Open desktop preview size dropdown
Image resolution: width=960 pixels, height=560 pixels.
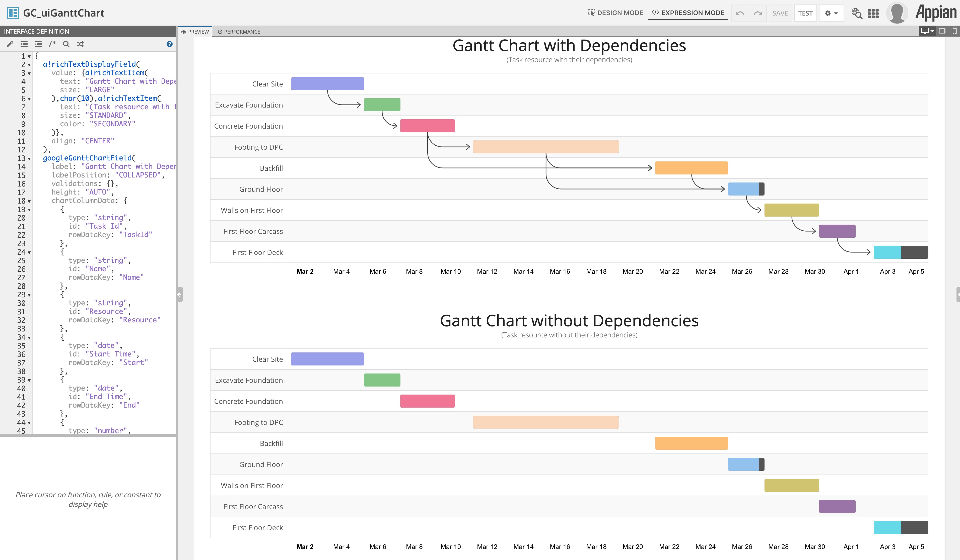[927, 31]
